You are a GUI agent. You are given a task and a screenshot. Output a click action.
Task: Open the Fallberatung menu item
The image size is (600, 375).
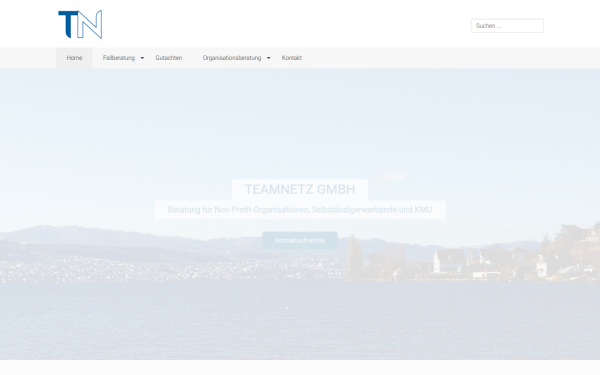(119, 58)
